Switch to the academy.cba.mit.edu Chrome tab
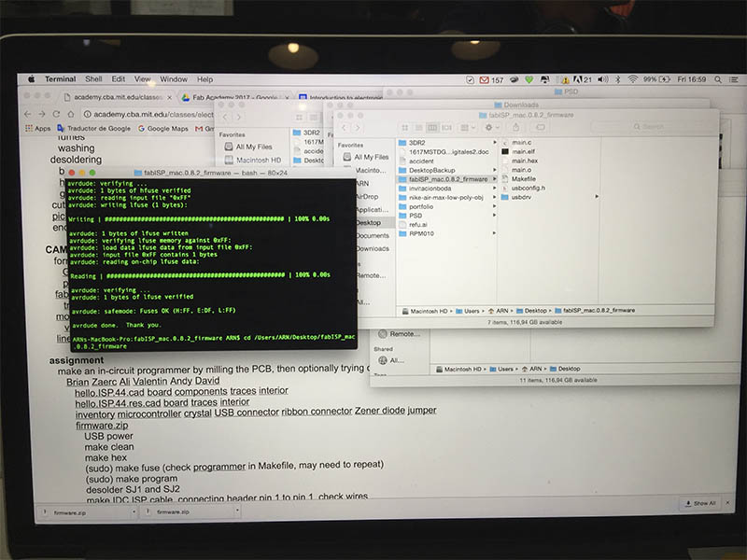Screen dimensions: 747x560 (118, 97)
